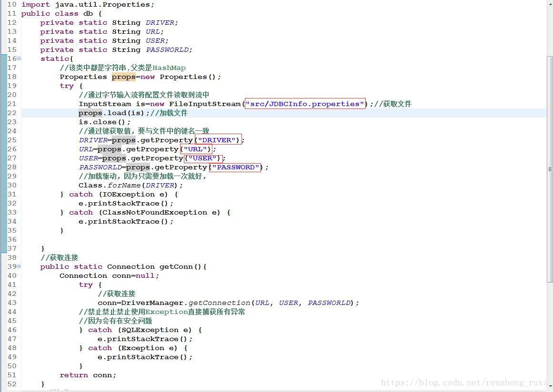
Task: Collapse the getConn method fold marker at line 39
Action: pos(19,266)
